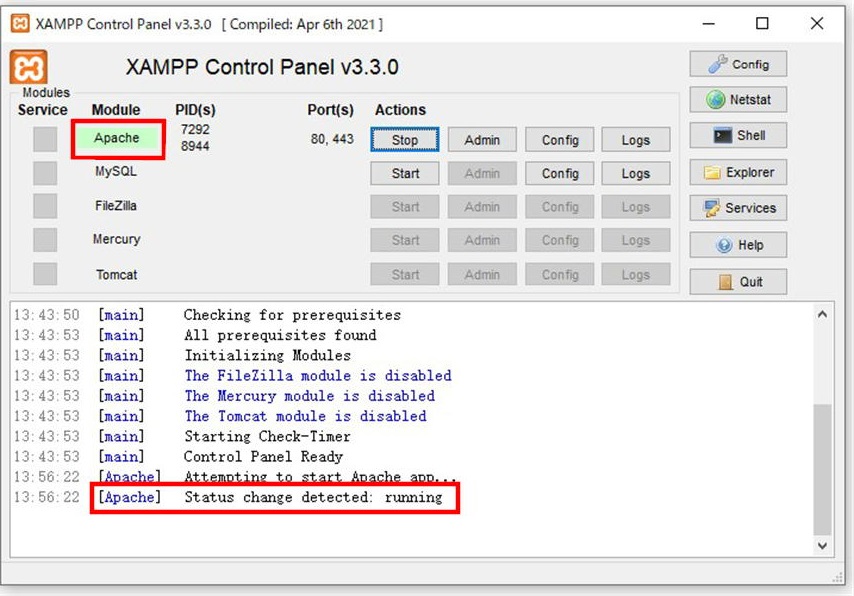Click the XAMPP logo icon in header

[29, 67]
